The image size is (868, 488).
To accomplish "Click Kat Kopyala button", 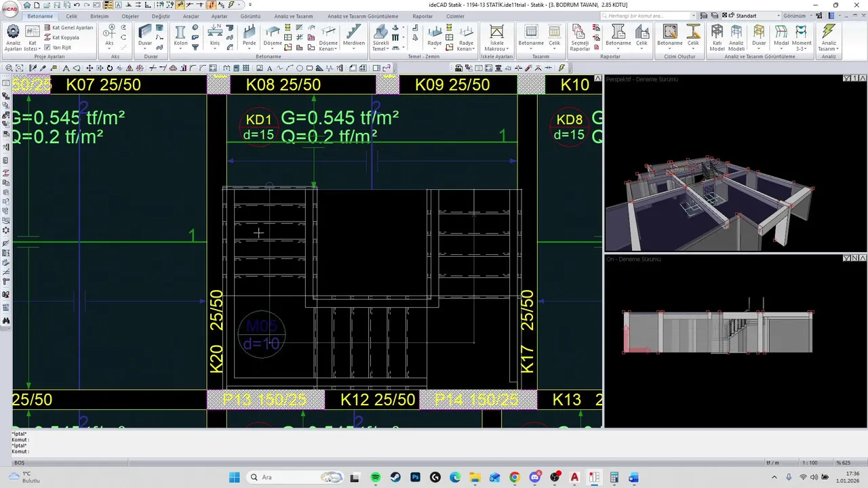I will click(61, 37).
